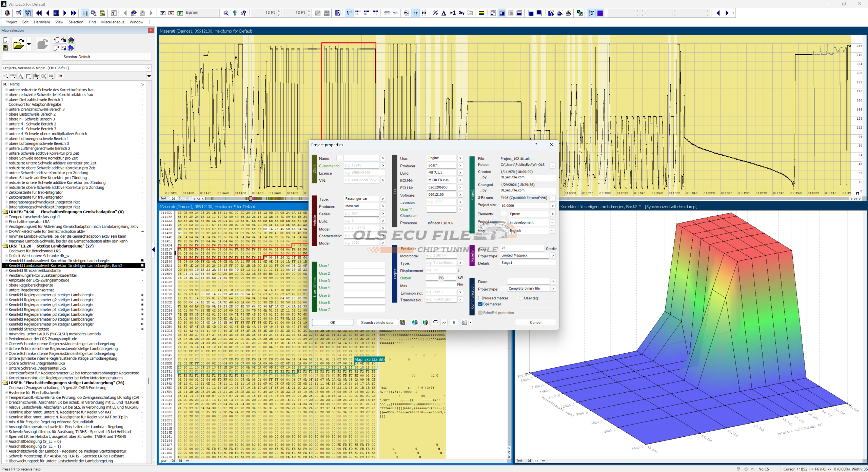Viewport: 868px width, 472px height.
Task: Click the delta difference display icon
Action: point(444,13)
